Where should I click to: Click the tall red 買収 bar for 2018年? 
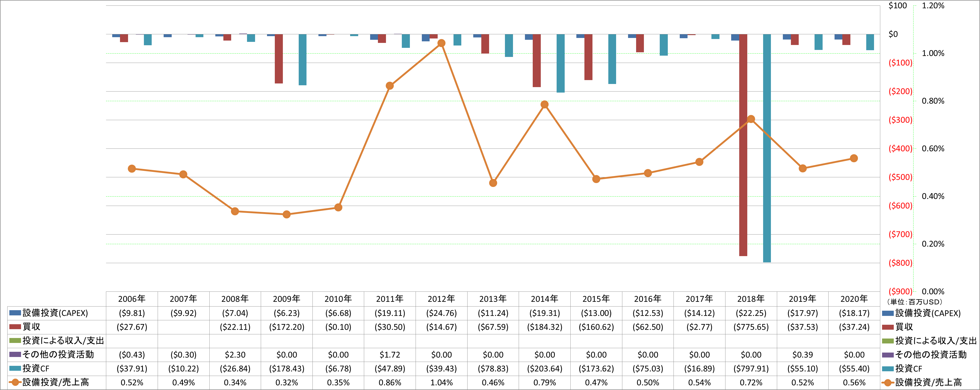coord(743,145)
